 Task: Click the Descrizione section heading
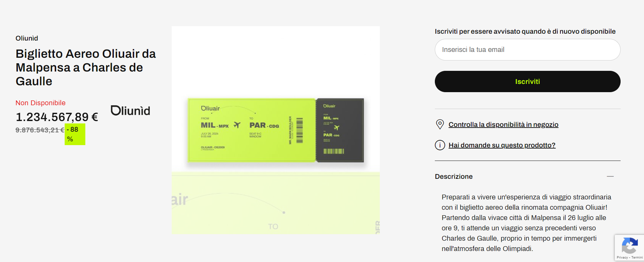(x=453, y=176)
